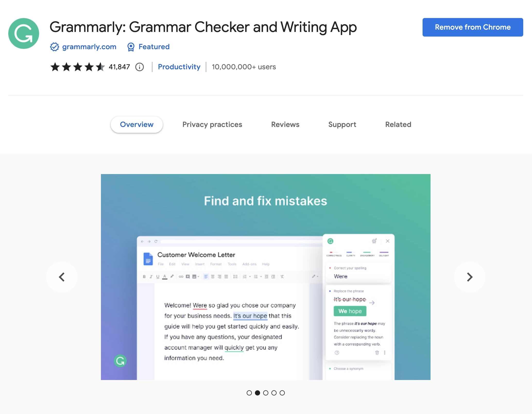Viewport: 532px width, 414px height.
Task: Click Remove from Chrome button
Action: [473, 27]
